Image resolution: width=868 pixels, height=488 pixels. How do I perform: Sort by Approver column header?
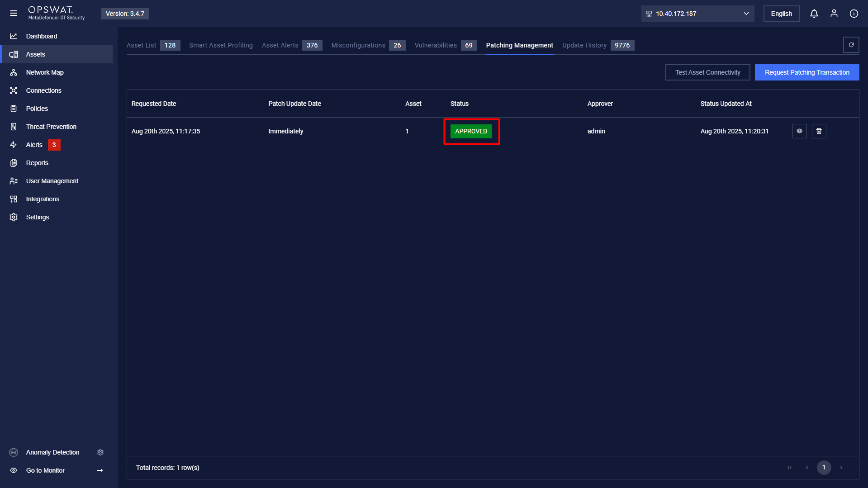pyautogui.click(x=600, y=104)
